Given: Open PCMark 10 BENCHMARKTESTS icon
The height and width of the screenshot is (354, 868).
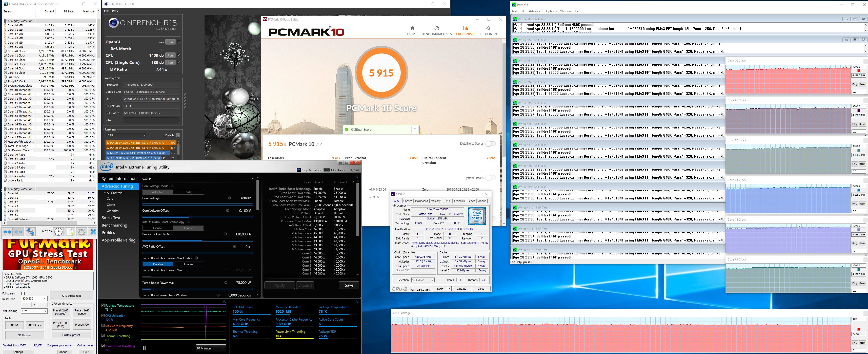Looking at the screenshot, I should click(437, 28).
